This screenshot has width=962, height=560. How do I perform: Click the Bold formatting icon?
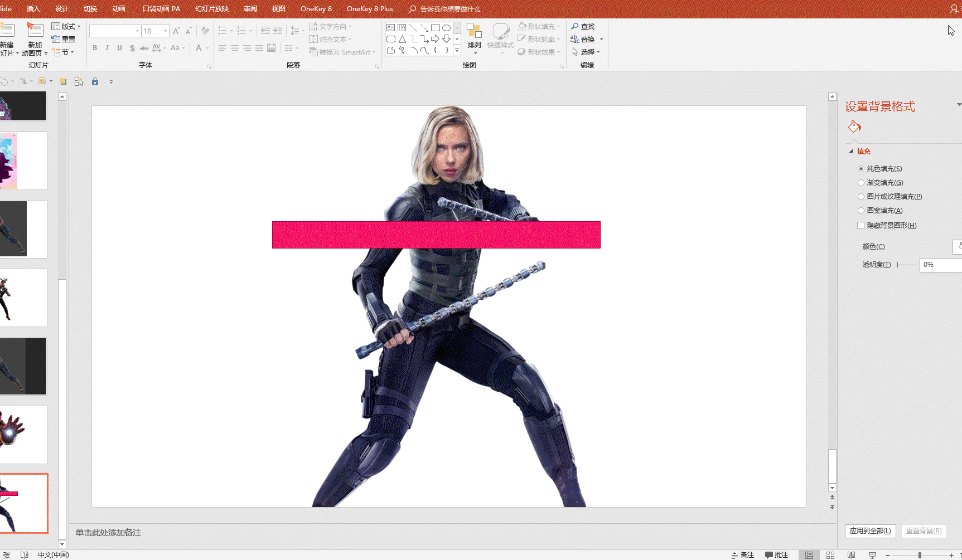point(95,48)
